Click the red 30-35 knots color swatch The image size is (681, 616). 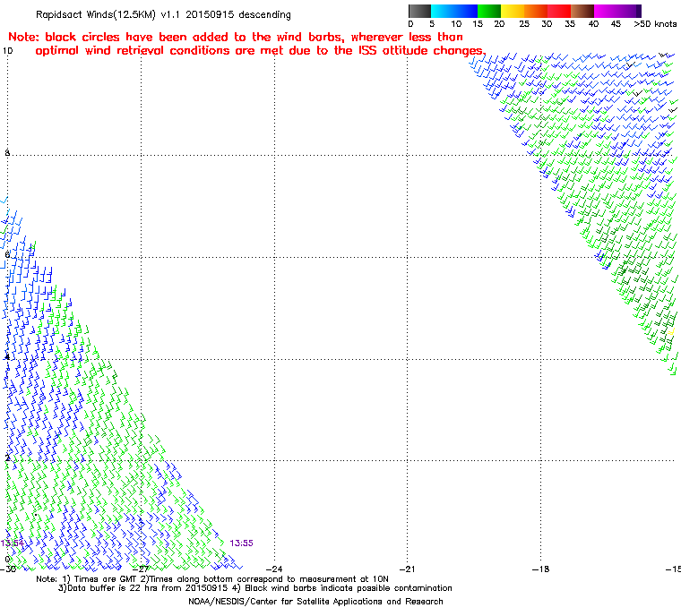click(x=559, y=11)
